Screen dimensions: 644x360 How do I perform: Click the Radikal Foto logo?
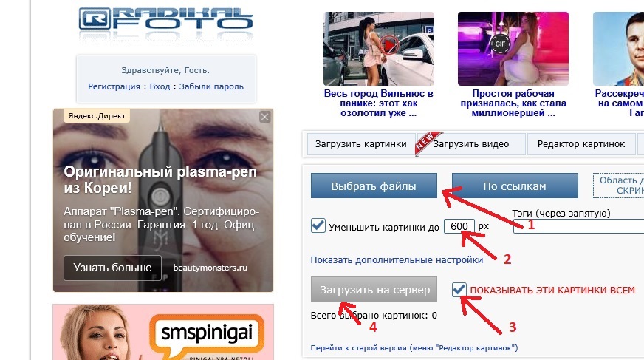[166, 19]
